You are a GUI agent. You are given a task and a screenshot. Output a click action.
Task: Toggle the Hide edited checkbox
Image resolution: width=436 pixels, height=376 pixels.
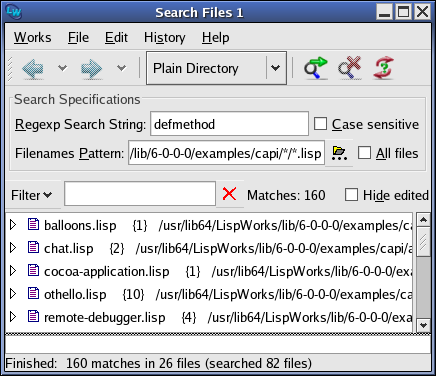click(351, 195)
